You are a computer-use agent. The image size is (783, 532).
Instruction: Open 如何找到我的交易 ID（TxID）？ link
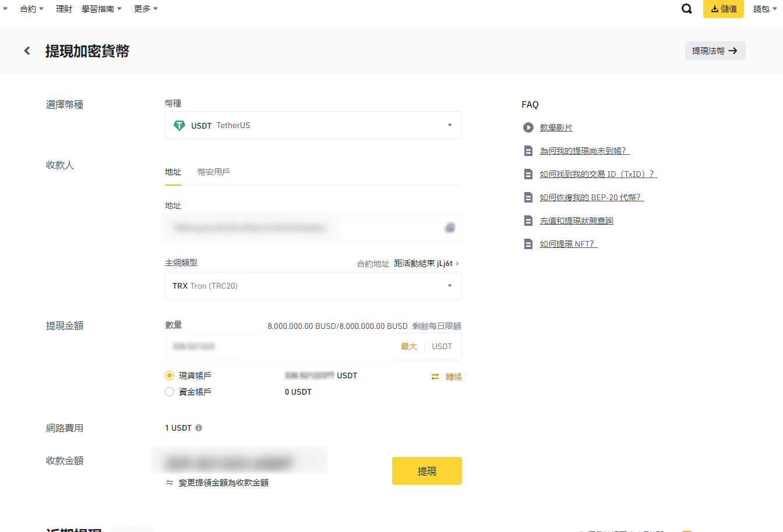598,174
